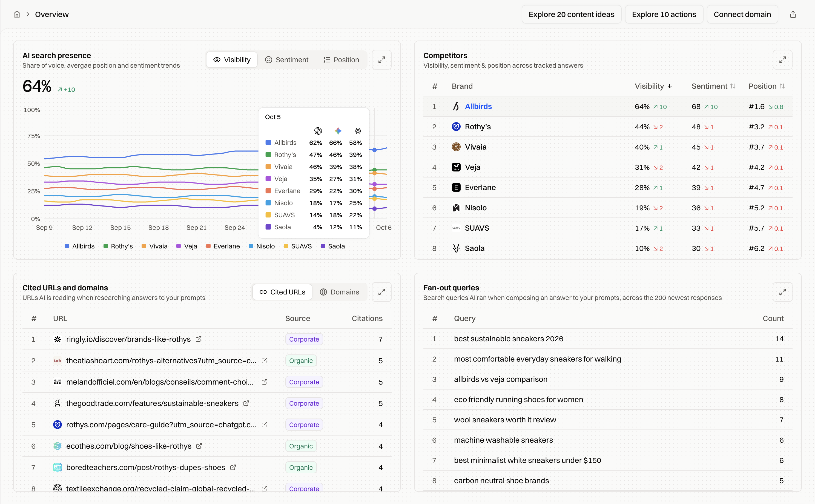Toggle Rothy's series in chart legend
Image resolution: width=815 pixels, height=504 pixels.
click(x=118, y=246)
